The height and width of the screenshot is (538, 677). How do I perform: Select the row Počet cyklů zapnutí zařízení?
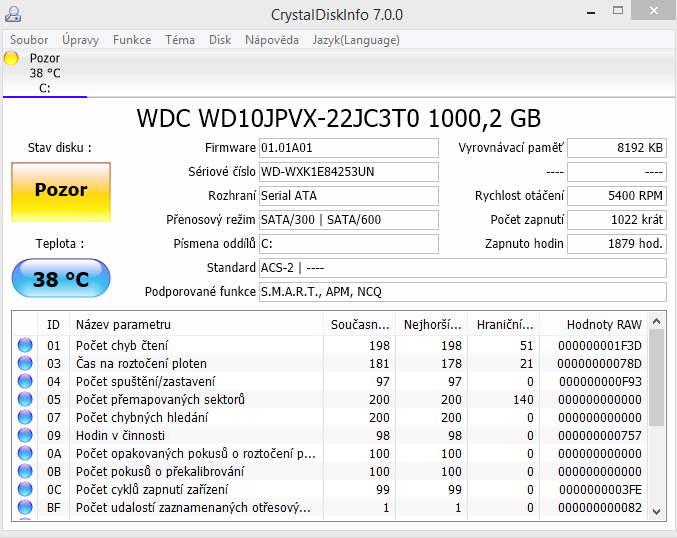pyautogui.click(x=330, y=490)
